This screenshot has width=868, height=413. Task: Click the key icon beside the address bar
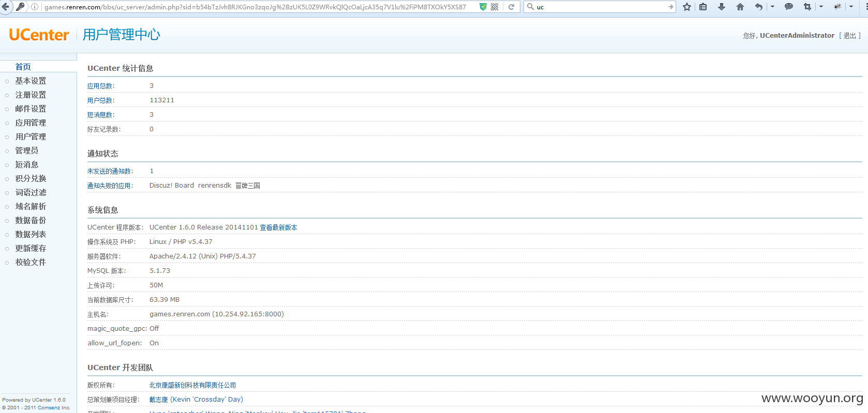coord(20,7)
